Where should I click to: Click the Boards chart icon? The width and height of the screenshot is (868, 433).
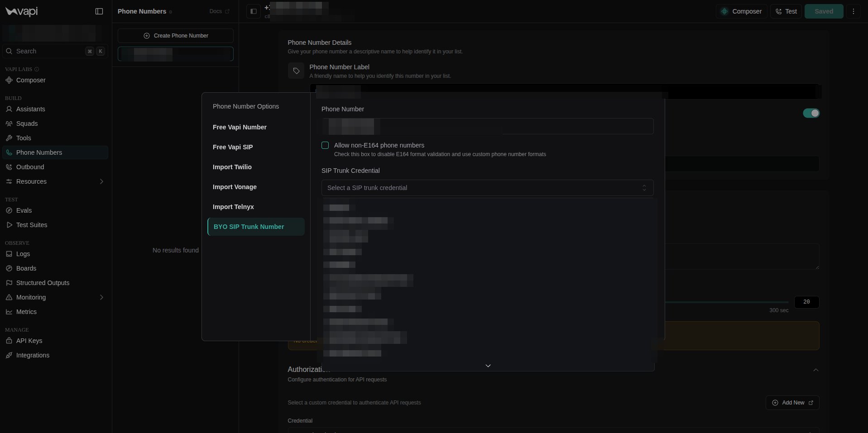click(x=9, y=268)
